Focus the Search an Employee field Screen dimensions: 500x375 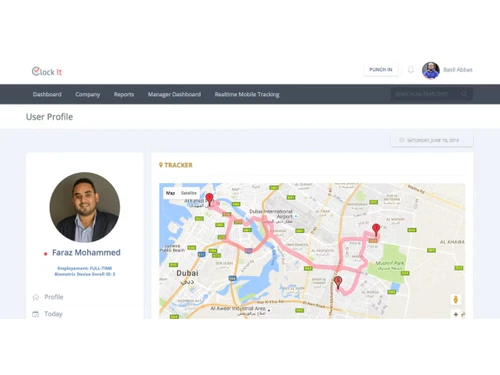[x=432, y=94]
